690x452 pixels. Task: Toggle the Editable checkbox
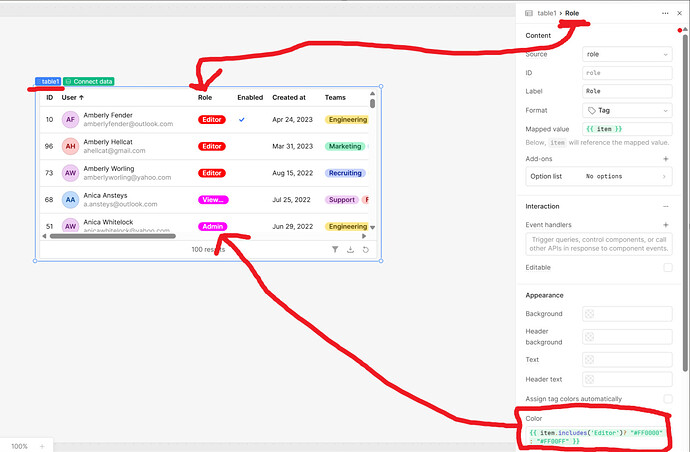666,267
